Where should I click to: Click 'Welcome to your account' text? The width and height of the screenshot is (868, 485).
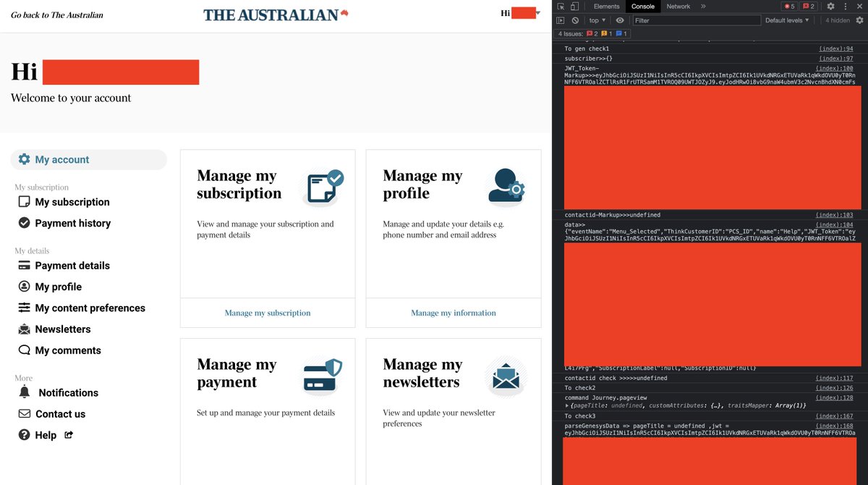pyautogui.click(x=71, y=98)
